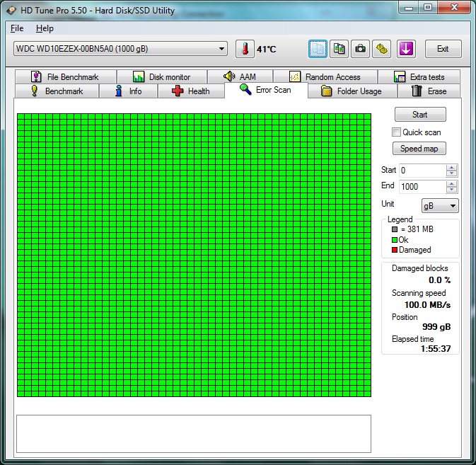
Task: Start the error scan
Action: click(420, 115)
